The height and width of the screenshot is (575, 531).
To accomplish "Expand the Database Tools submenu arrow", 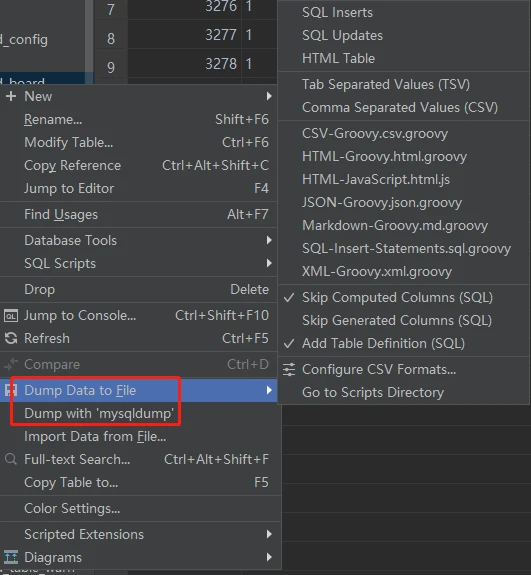I will click(270, 240).
